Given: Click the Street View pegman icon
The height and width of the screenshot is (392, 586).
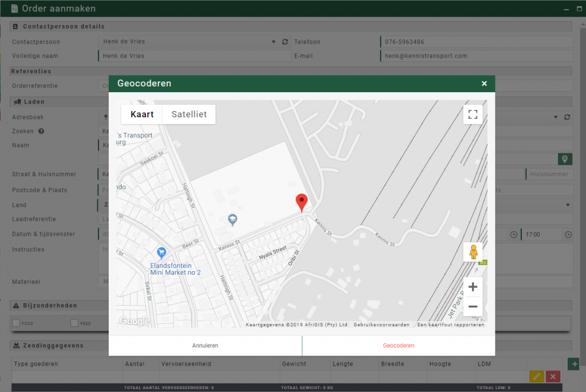Looking at the screenshot, I should (x=473, y=252).
